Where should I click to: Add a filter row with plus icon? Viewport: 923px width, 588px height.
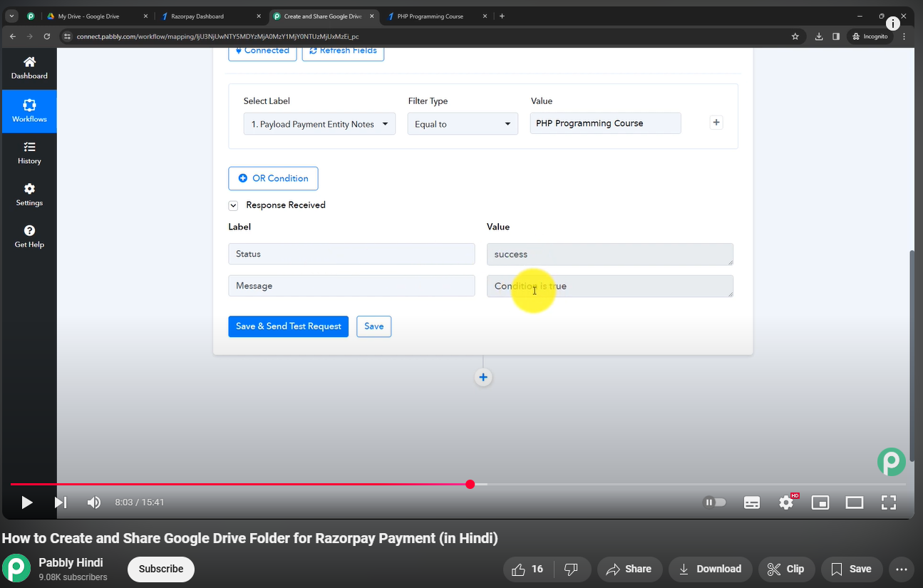coord(716,123)
